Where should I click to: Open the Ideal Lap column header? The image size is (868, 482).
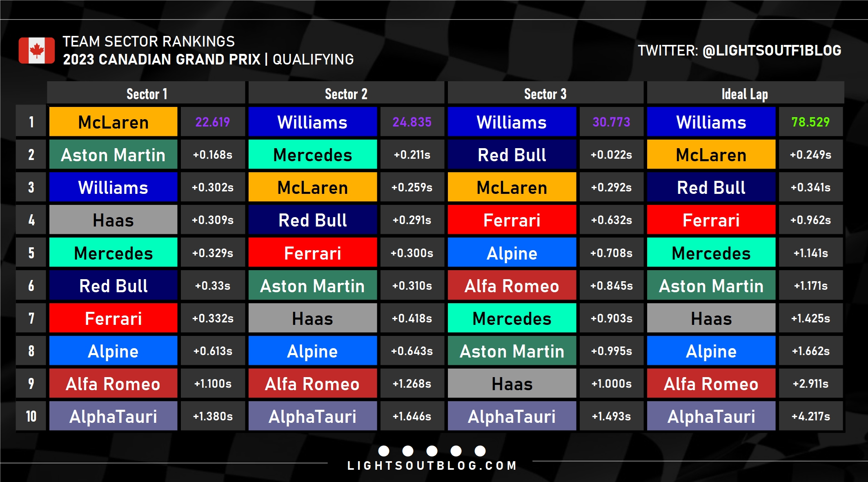745,94
